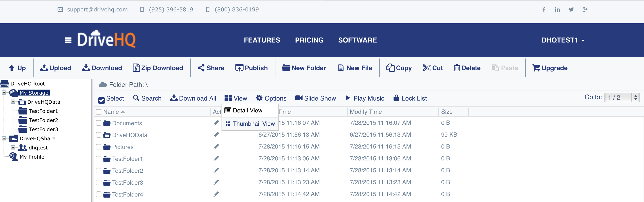Open the hamburger menu beside DriveHQ logo
This screenshot has height=202, width=644.
tap(68, 40)
